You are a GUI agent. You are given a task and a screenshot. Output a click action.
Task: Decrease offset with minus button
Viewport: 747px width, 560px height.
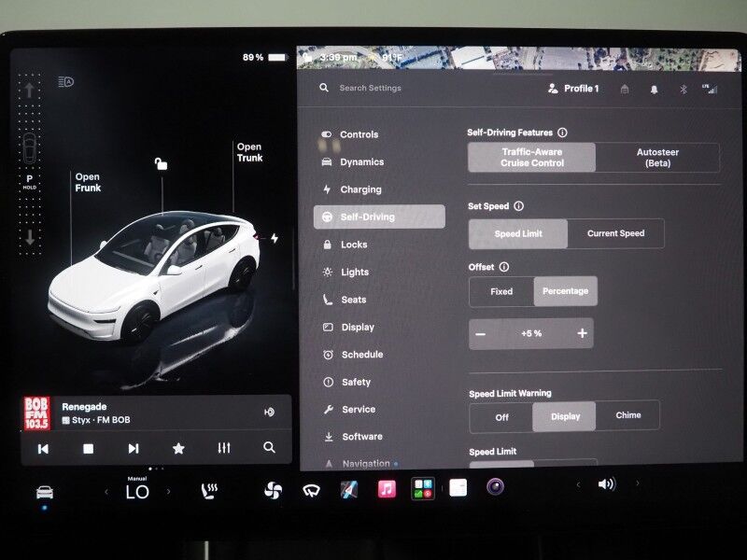pos(481,334)
